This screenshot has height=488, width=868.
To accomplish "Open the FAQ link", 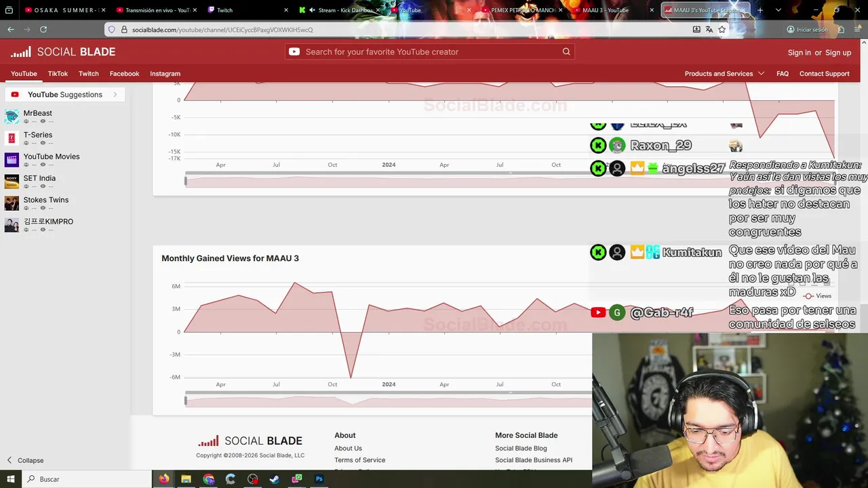I will 783,74.
